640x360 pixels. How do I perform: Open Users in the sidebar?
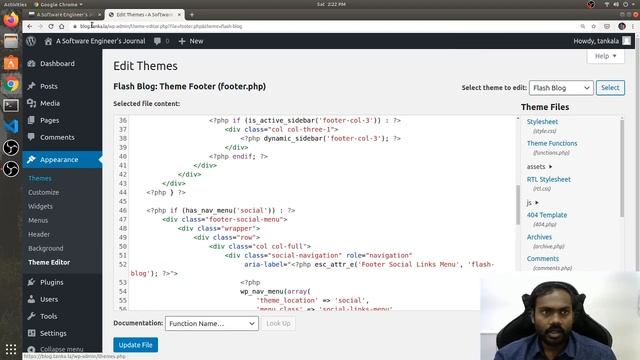coord(49,299)
